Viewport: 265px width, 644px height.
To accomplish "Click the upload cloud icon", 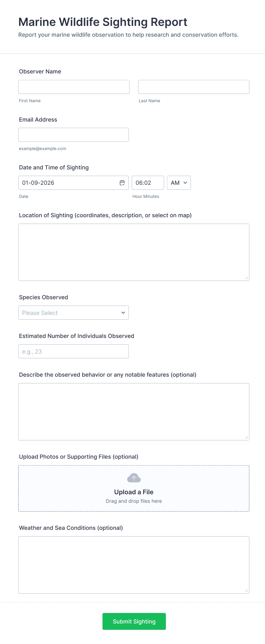I will point(134,478).
